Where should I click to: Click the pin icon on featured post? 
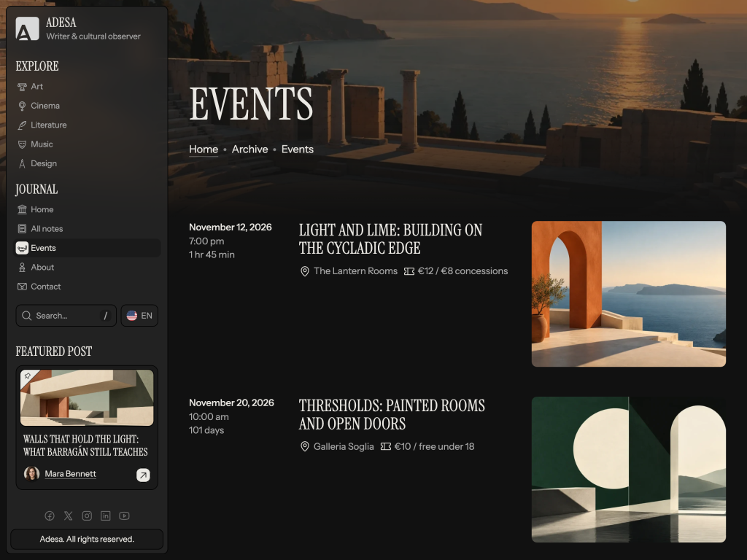pos(27,376)
